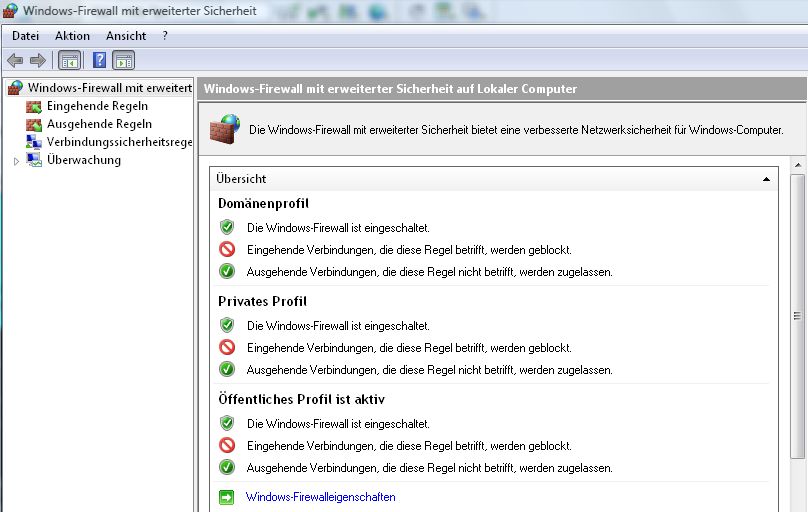Collapse the Übersicht section arrow
The height and width of the screenshot is (512, 808).
tap(766, 179)
